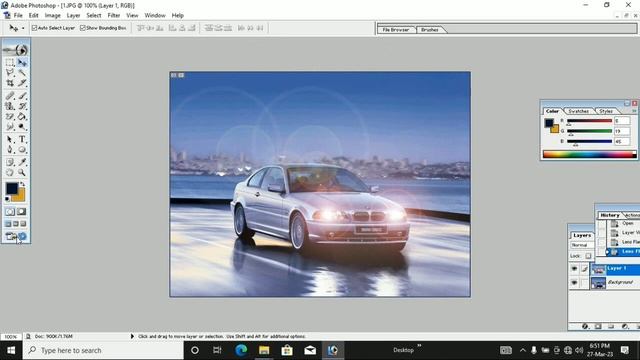Switch to Standard Mode editing
Screen dimensions: 640x360
tap(10, 211)
